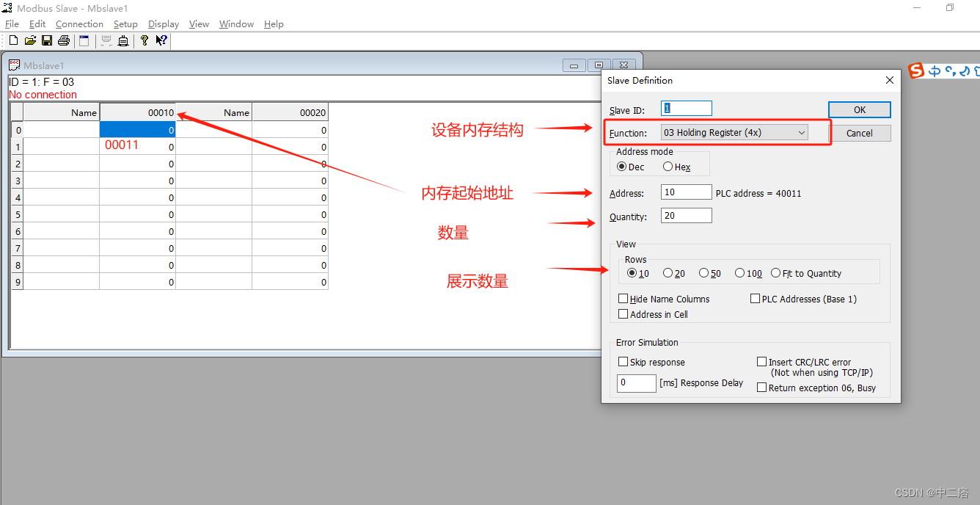This screenshot has height=505, width=980.
Task: Activate the What's This pointer help icon
Action: click(x=161, y=40)
